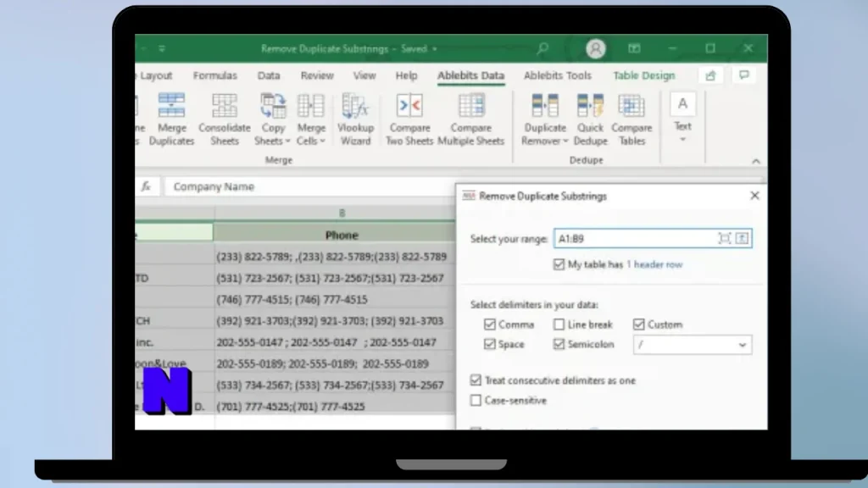The height and width of the screenshot is (488, 868).
Task: Select cell with (746) 777-4515 numbers
Action: 334,299
